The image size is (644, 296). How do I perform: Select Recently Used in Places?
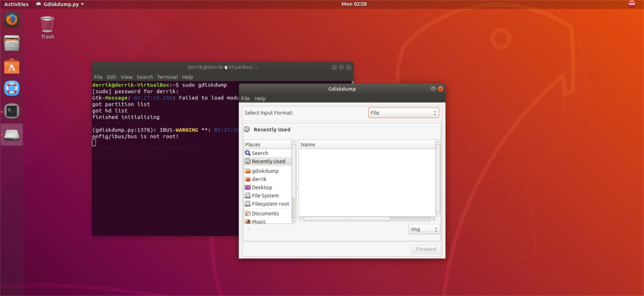tap(268, 161)
